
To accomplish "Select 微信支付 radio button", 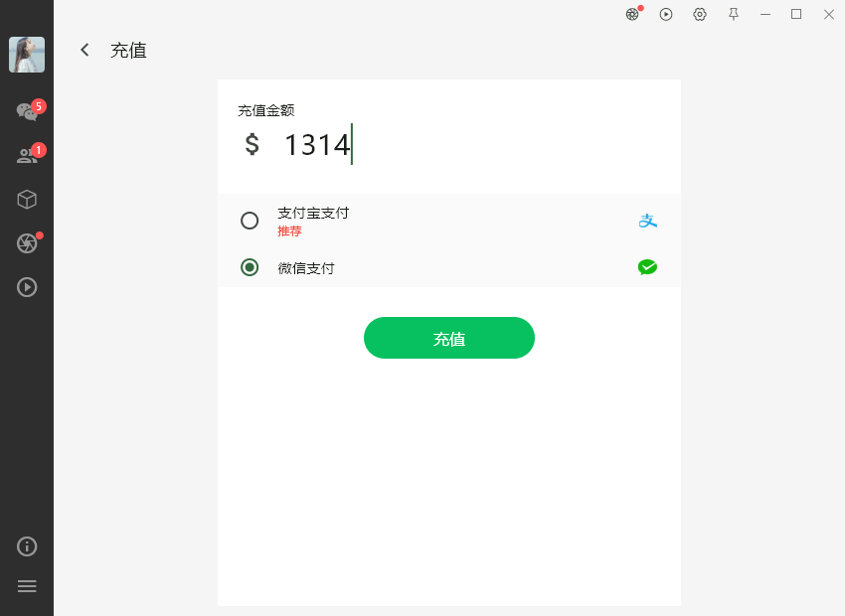I will tap(250, 267).
